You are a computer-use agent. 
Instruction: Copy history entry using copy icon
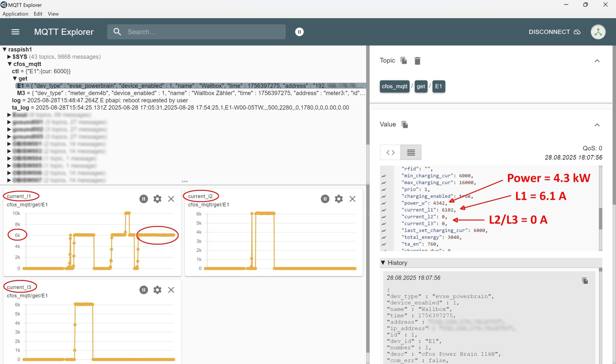point(585,281)
